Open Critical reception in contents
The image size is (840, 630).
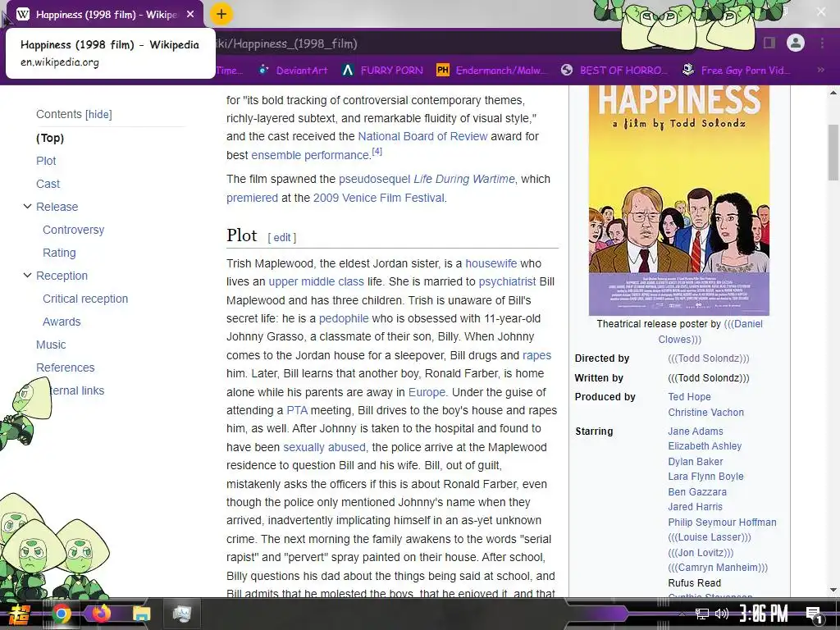(85, 299)
